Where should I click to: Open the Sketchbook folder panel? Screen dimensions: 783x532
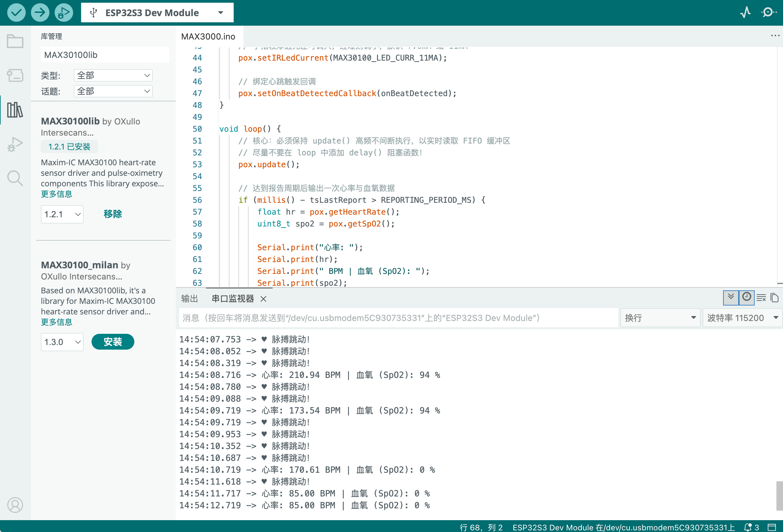point(15,41)
